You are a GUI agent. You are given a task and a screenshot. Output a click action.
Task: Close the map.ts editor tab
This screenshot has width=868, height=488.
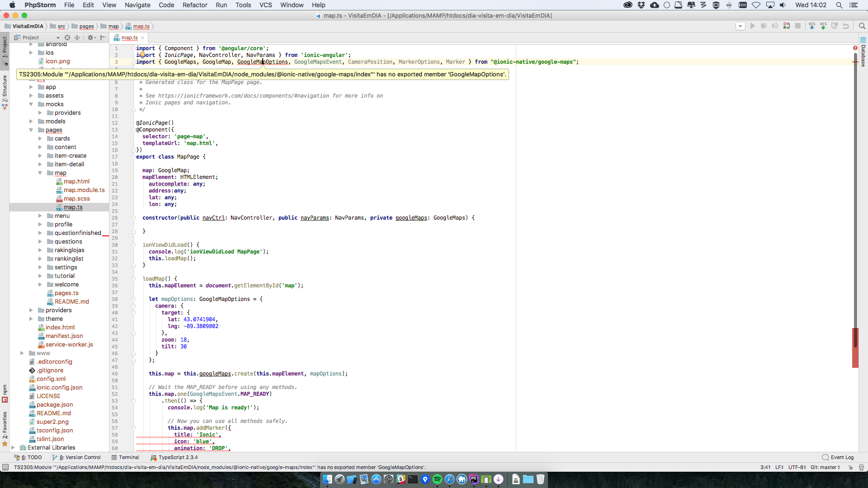coord(143,38)
